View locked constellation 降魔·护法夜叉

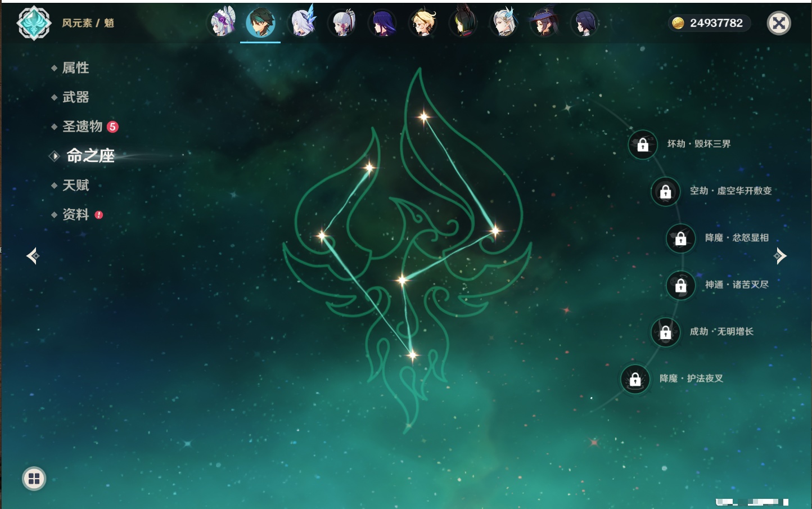[635, 379]
